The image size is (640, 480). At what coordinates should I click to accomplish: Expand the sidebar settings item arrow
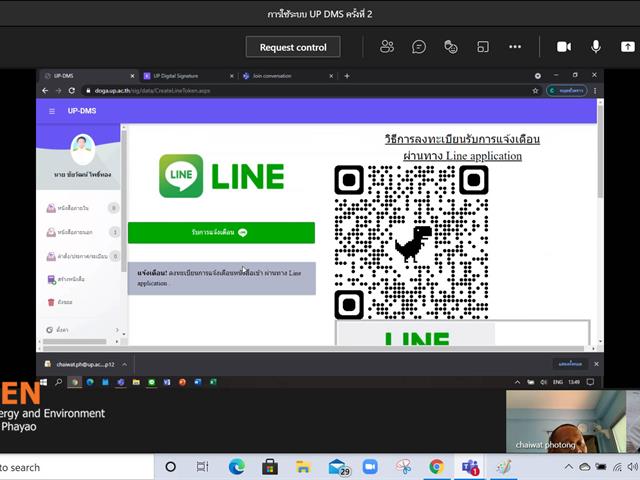[x=117, y=330]
